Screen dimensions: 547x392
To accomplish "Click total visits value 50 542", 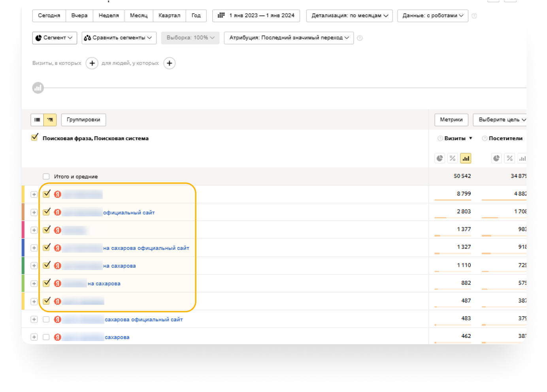I will click(x=462, y=176).
